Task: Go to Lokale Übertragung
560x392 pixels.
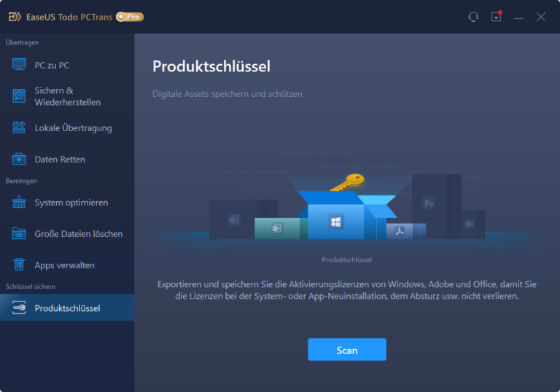Action: tap(67, 128)
